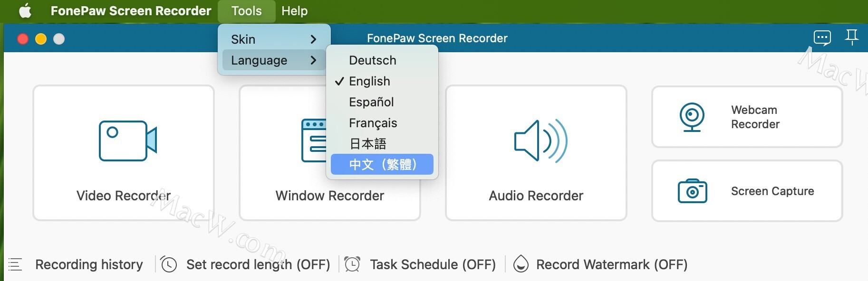868x281 pixels.
Task: Open the Language submenu item
Action: point(274,60)
